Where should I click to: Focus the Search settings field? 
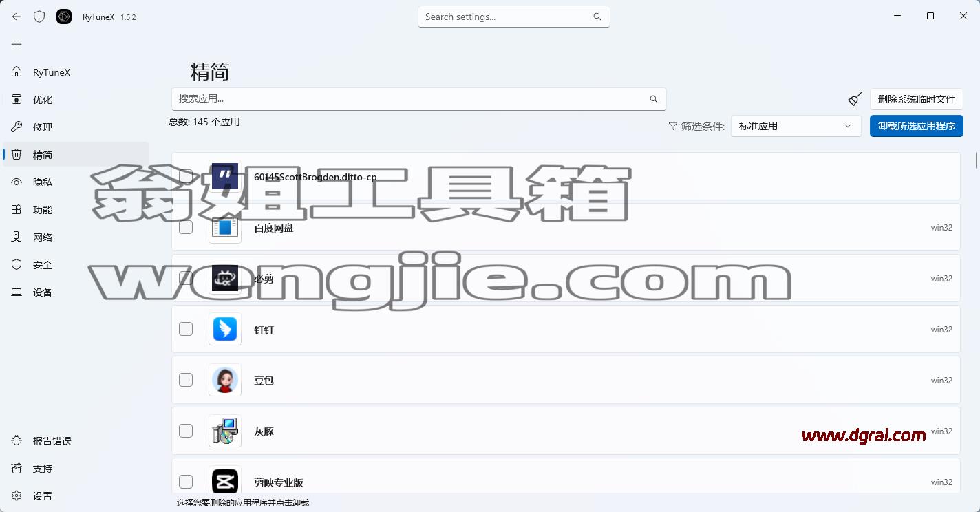(514, 17)
